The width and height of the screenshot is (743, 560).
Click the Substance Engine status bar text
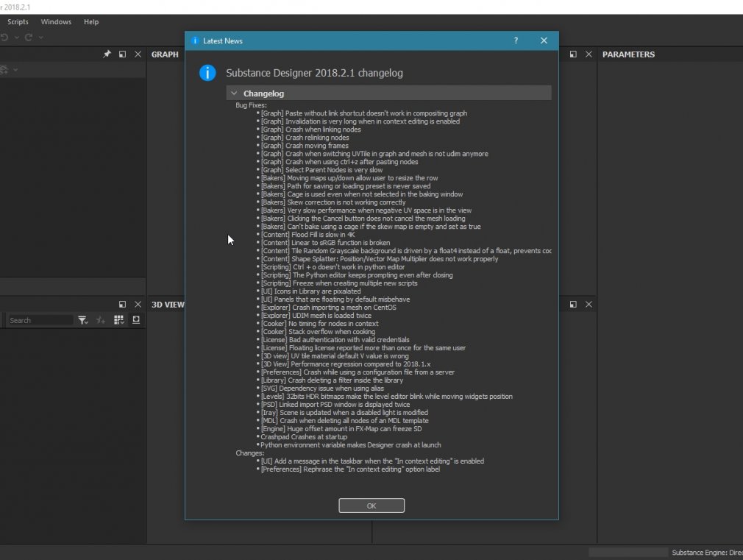point(707,553)
